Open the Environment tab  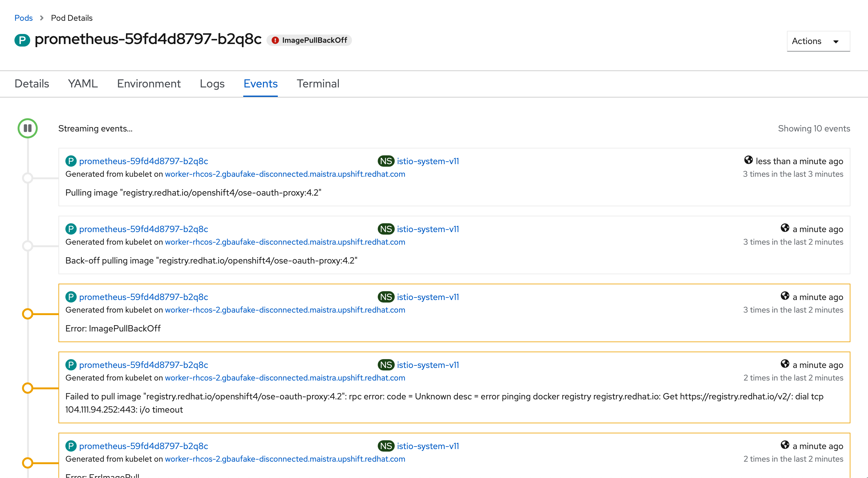(x=149, y=84)
